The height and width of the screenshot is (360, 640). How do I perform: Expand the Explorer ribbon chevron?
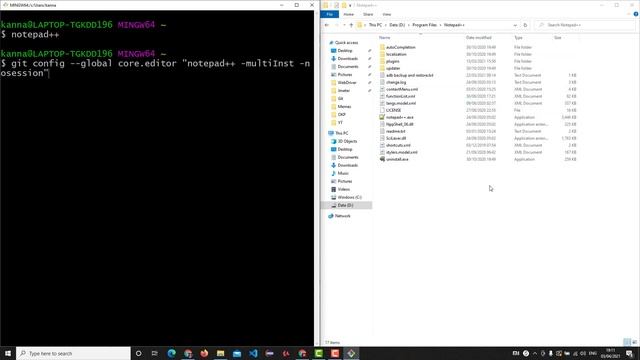click(629, 14)
